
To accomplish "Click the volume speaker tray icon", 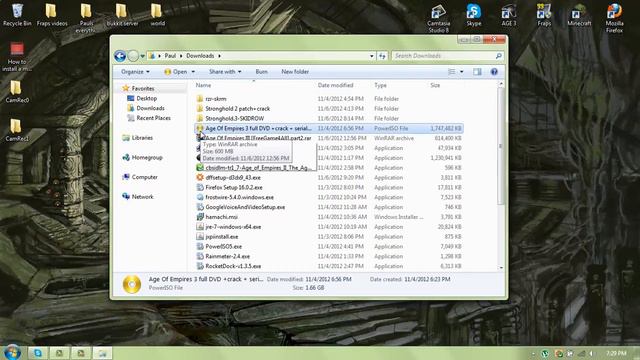I will click(591, 353).
